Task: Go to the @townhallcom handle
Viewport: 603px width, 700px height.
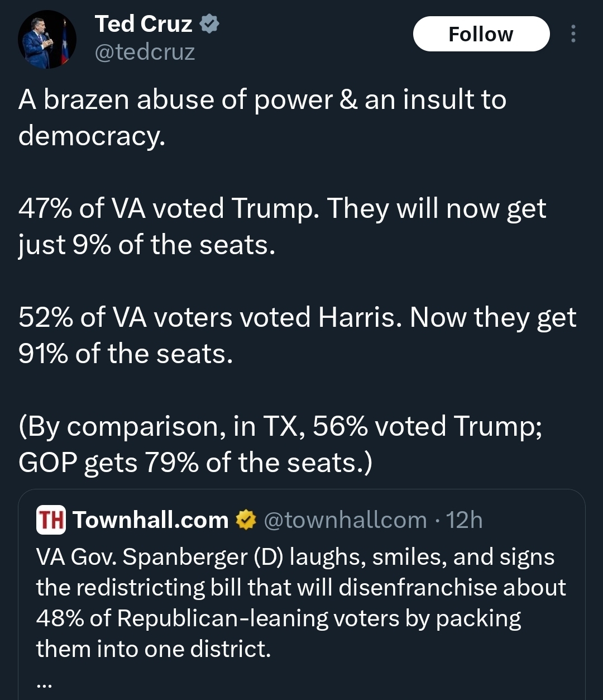Action: 344,520
